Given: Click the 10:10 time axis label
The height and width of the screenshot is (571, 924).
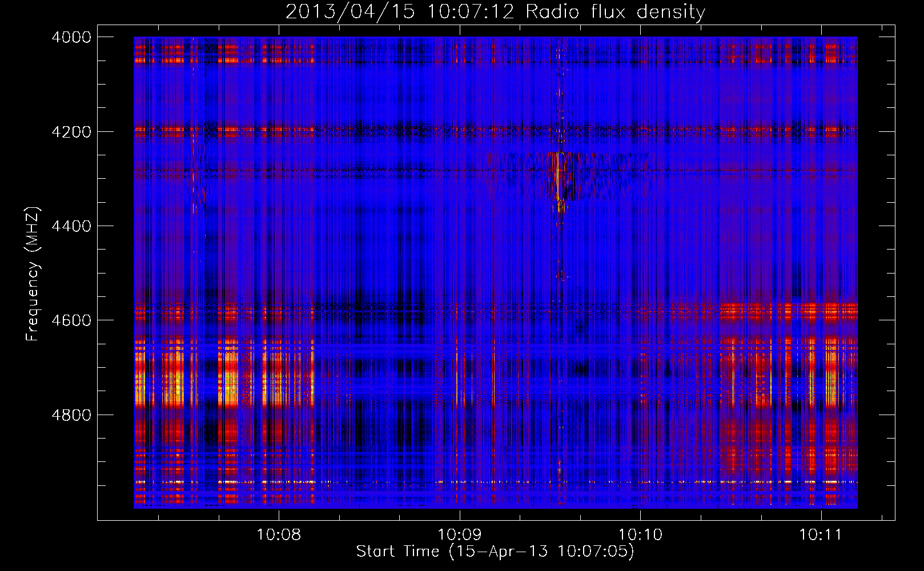Looking at the screenshot, I should pyautogui.click(x=640, y=535).
